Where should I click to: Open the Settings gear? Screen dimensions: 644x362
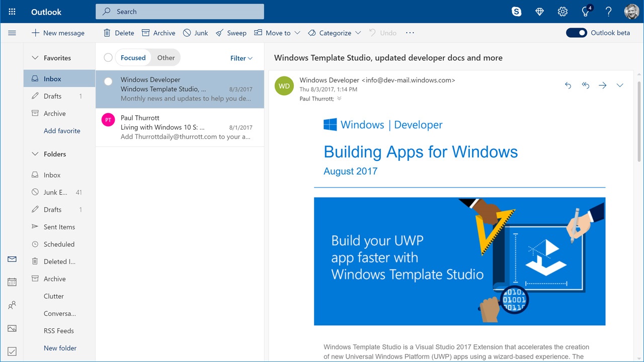point(562,12)
